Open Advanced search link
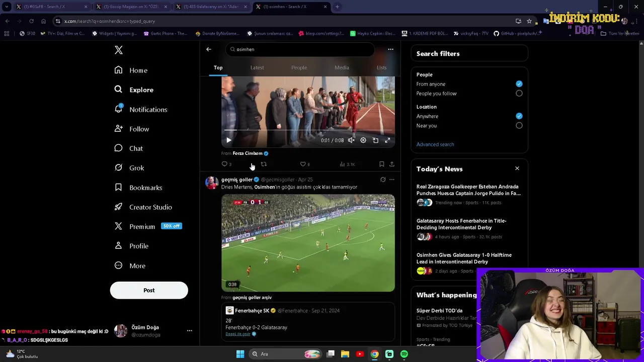644x362 pixels. click(435, 144)
